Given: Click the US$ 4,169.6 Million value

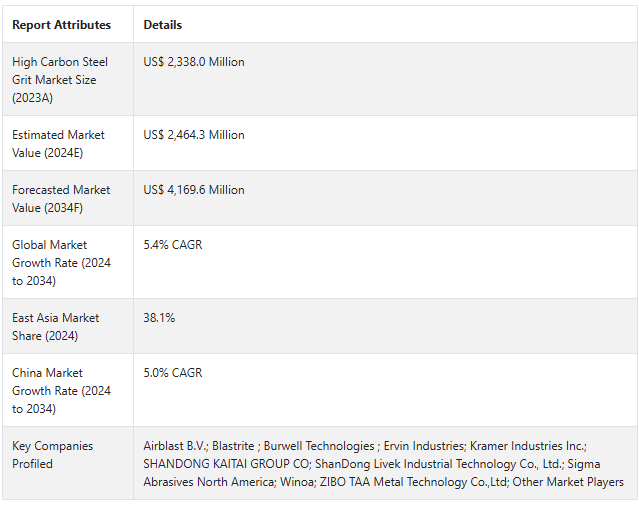Looking at the screenshot, I should (x=194, y=190).
